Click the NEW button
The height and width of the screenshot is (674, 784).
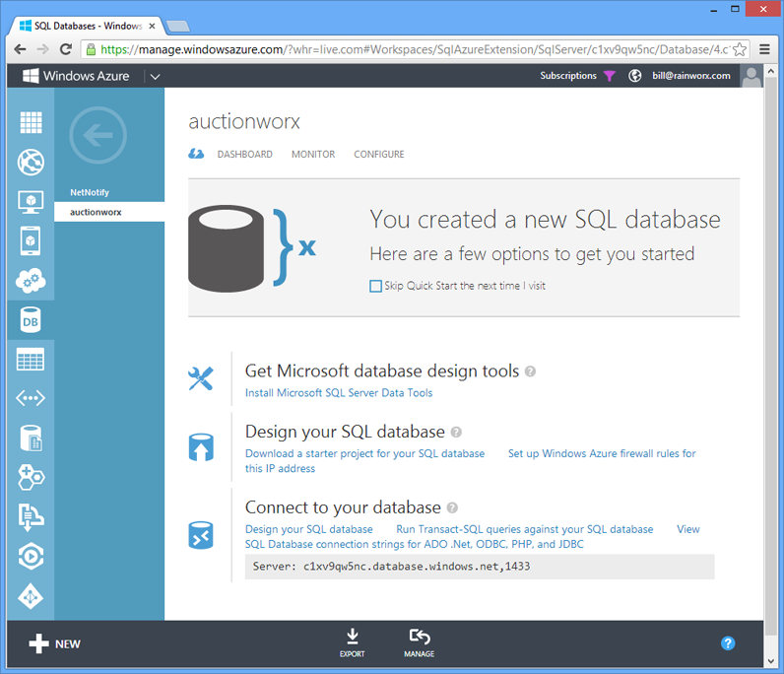pyautogui.click(x=54, y=643)
